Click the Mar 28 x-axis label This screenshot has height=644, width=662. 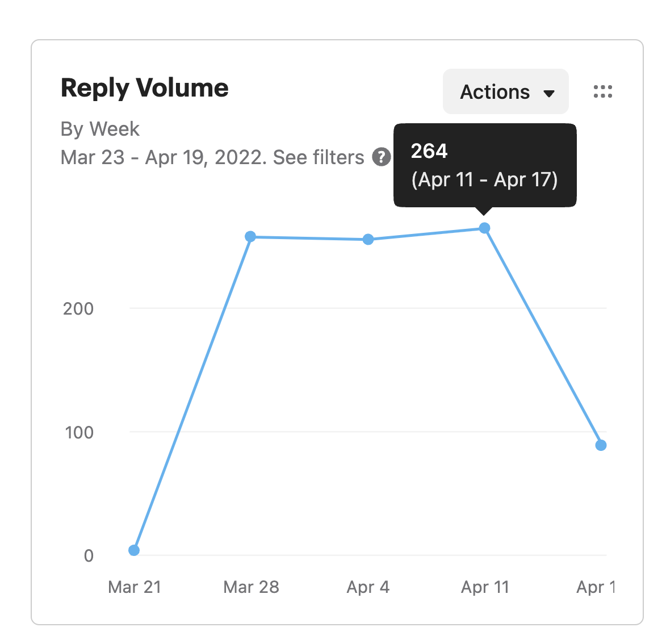click(x=251, y=587)
